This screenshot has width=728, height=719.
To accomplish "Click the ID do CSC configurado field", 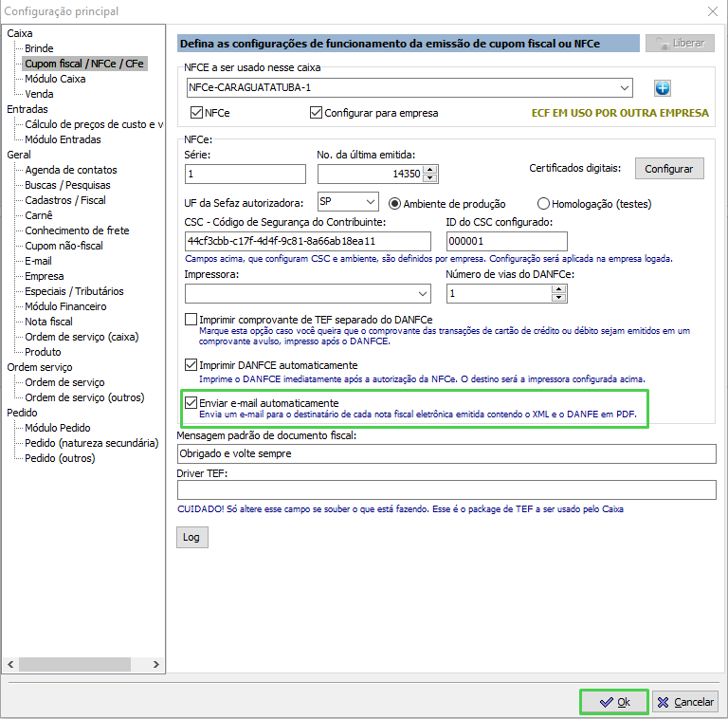I will pos(506,241).
